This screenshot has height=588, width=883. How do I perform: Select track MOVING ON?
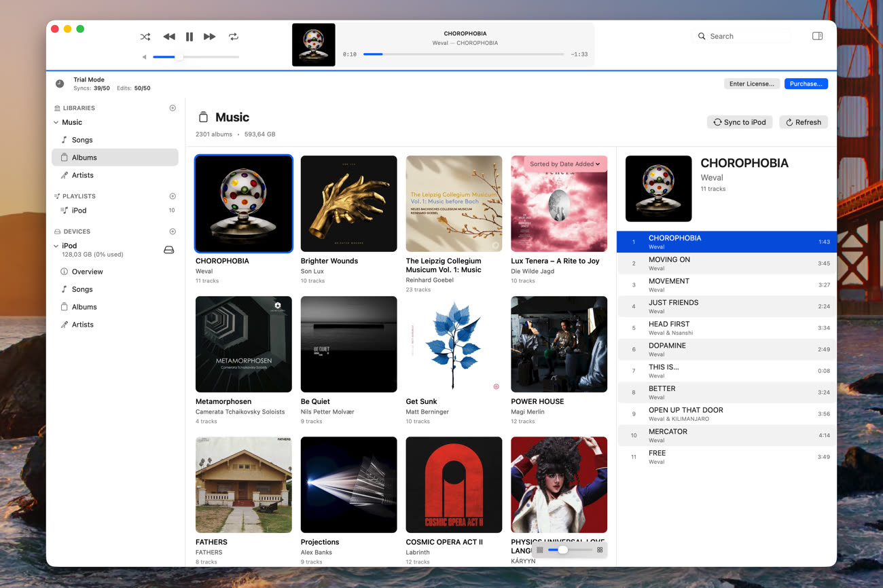tap(726, 263)
